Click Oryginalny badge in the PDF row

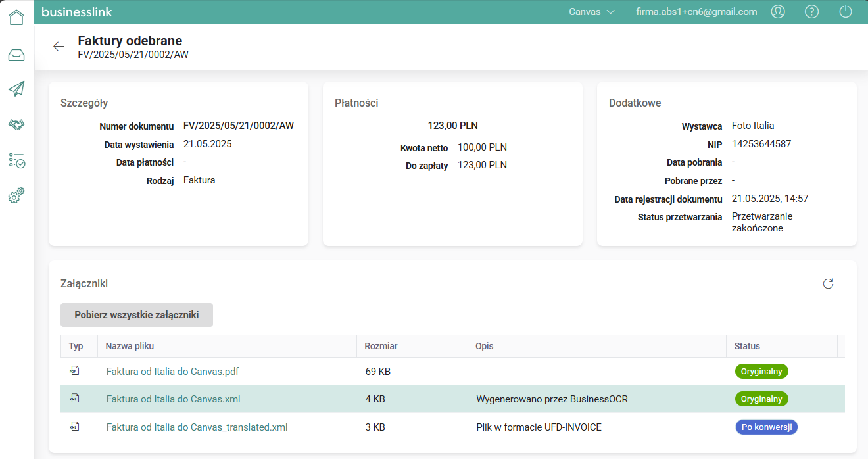(761, 371)
